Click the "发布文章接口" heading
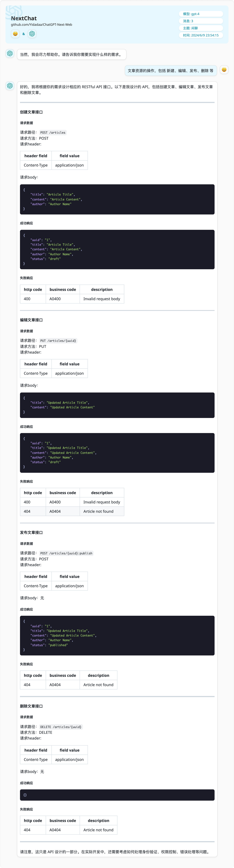The height and width of the screenshot is (868, 234). click(31, 533)
